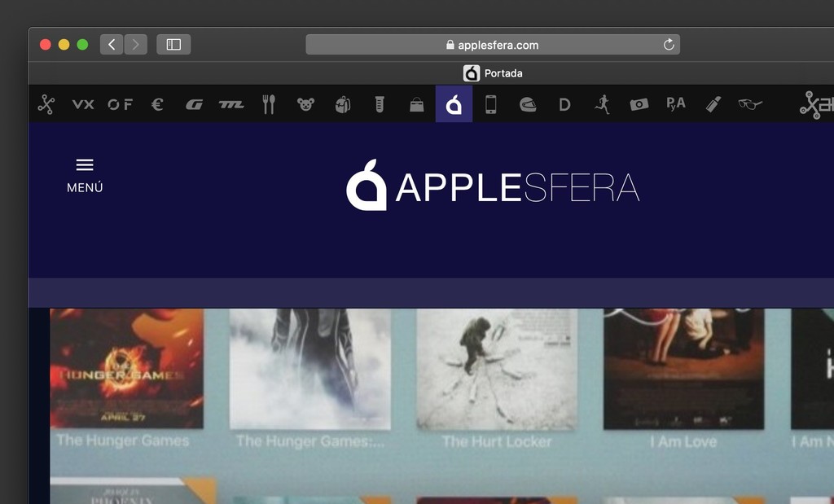834x504 pixels.
Task: Click the Applesfera logo
Action: tap(493, 185)
